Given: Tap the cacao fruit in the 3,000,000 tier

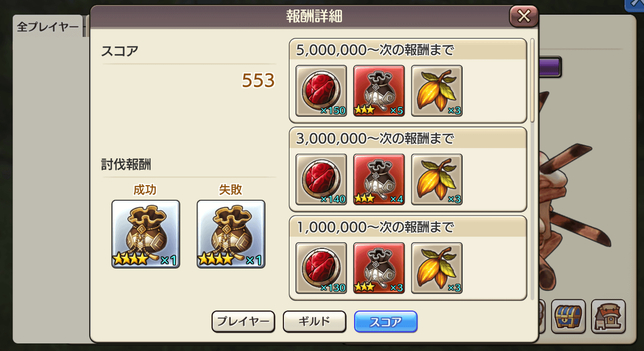Looking at the screenshot, I should point(437,180).
